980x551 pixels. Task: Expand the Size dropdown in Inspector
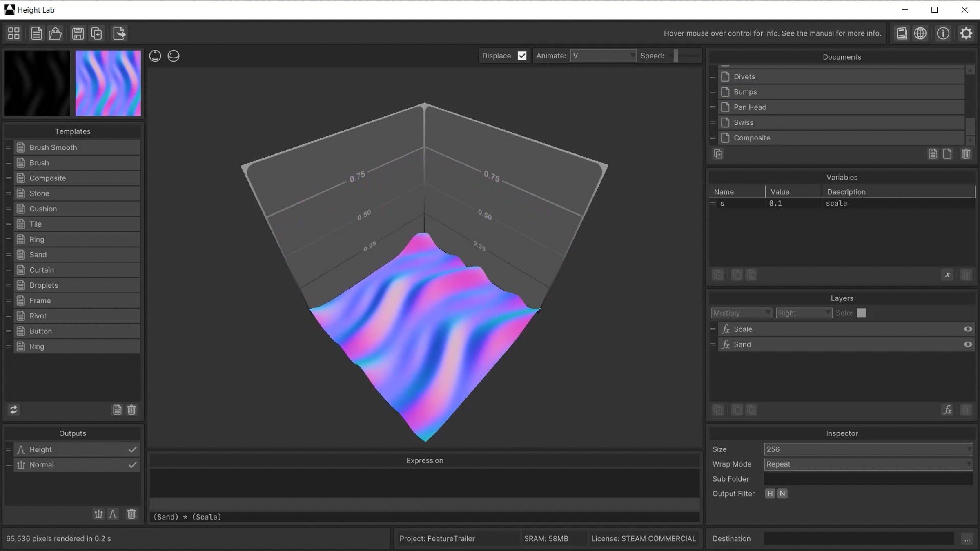[x=868, y=449]
